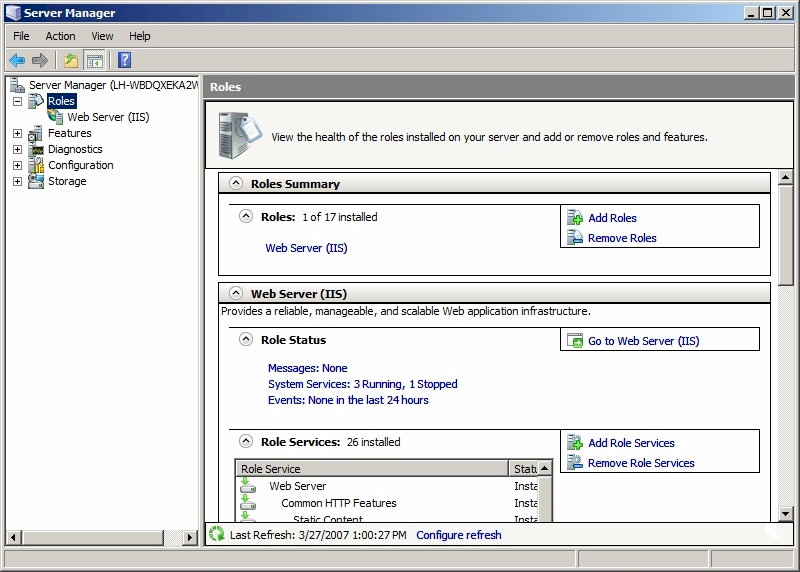Expand the Diagnostics tree node
Viewport: 800px width, 572px height.
tap(17, 150)
